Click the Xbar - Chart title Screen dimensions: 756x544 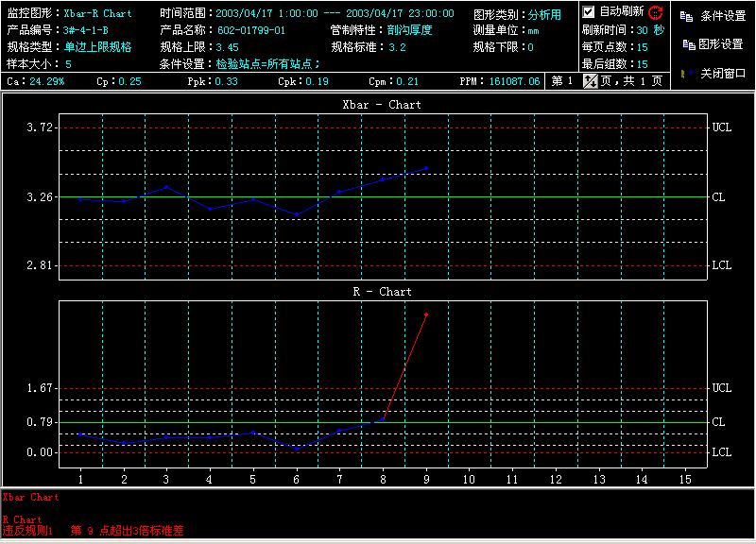382,105
